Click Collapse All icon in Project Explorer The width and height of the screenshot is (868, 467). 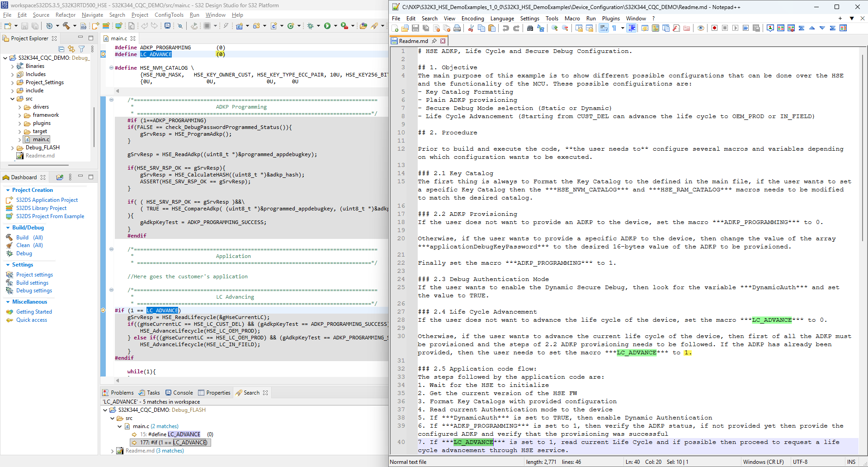(61, 49)
